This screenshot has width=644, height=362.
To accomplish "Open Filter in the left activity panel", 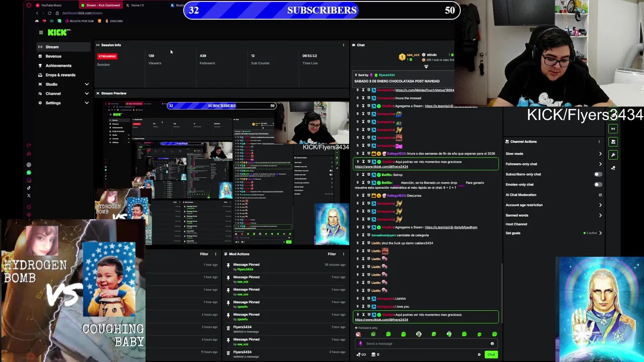I will 204,254.
